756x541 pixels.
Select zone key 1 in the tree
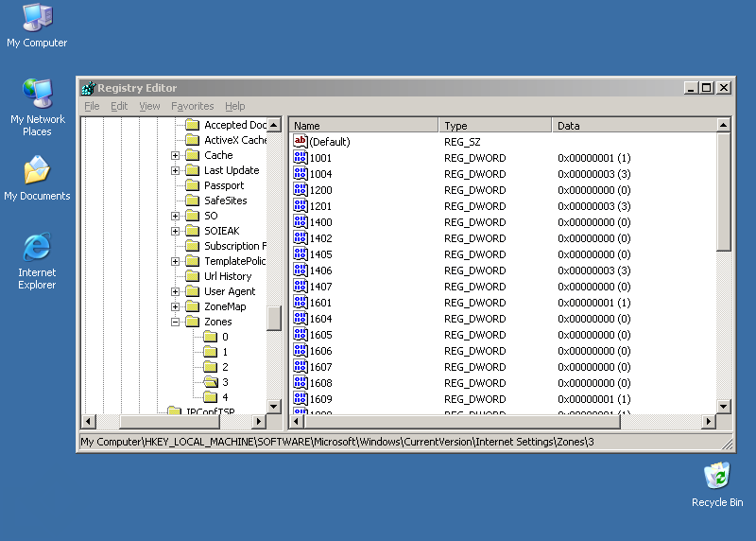pos(225,352)
